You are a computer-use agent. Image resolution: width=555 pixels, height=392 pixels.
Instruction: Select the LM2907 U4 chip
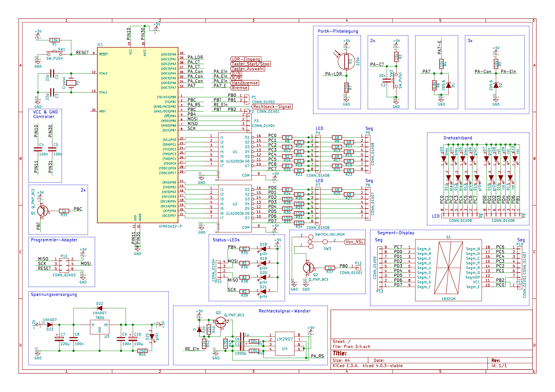285,344
